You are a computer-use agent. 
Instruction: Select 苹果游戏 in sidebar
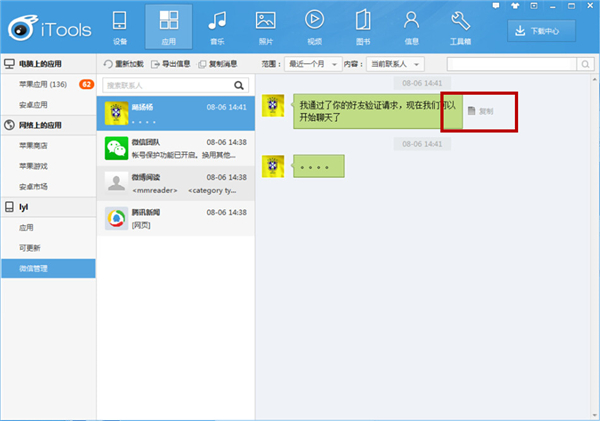48,166
